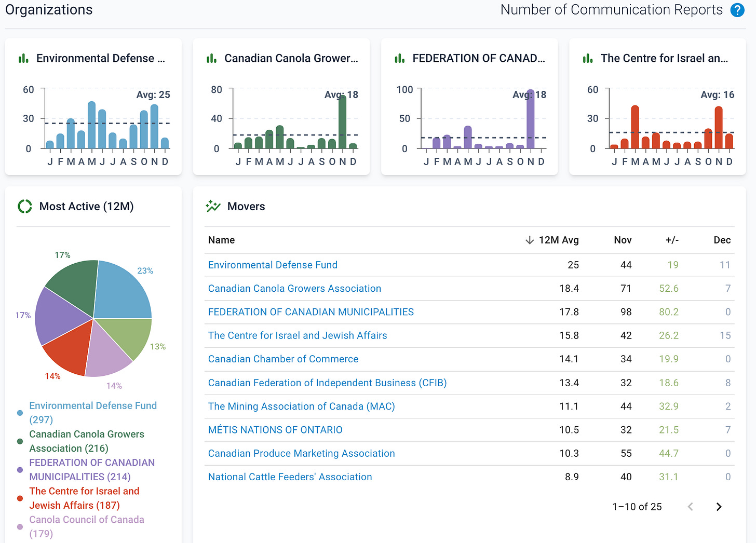Click the FEDERATION OF CANAD card title

(x=479, y=58)
